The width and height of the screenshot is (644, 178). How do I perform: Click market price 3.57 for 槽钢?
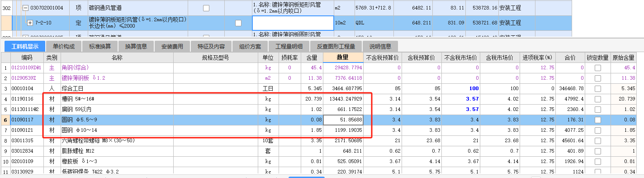(x=461, y=99)
